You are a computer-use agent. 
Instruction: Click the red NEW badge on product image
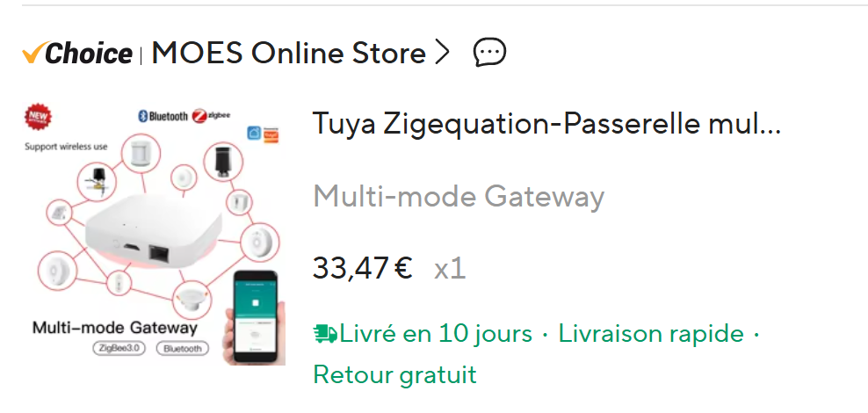tap(38, 117)
